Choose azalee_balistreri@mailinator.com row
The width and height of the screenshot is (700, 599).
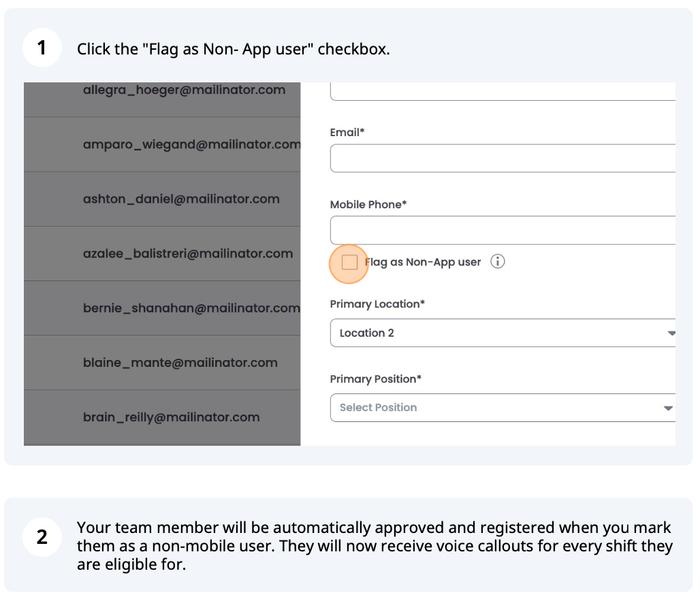click(x=188, y=253)
